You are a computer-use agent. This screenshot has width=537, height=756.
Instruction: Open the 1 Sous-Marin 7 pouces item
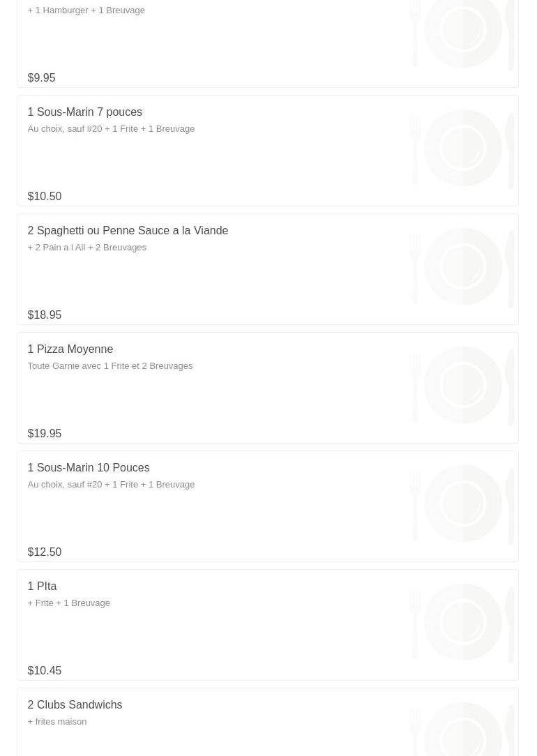click(84, 112)
